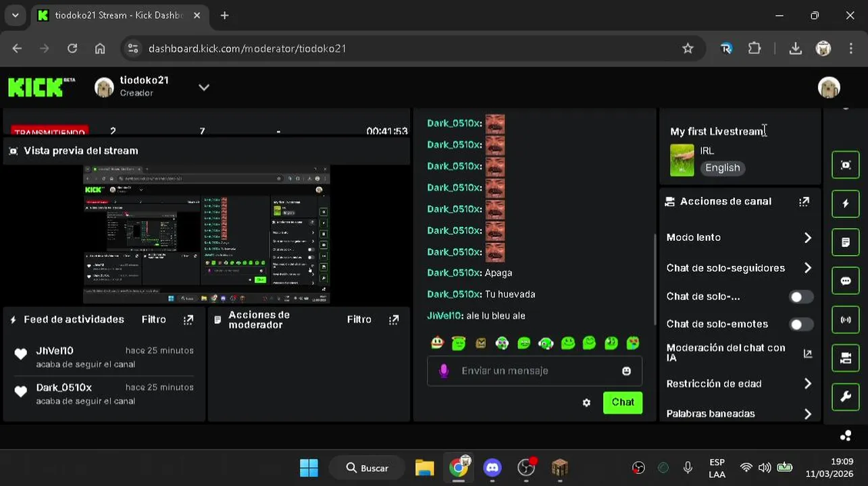The width and height of the screenshot is (868, 486).
Task: Click the browser back arrow
Action: (x=17, y=49)
